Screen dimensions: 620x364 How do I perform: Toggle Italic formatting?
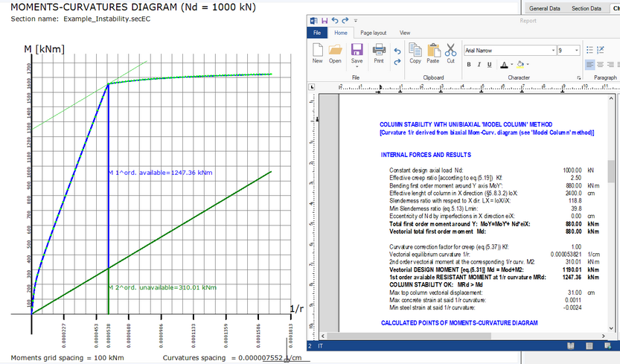pyautogui.click(x=479, y=65)
